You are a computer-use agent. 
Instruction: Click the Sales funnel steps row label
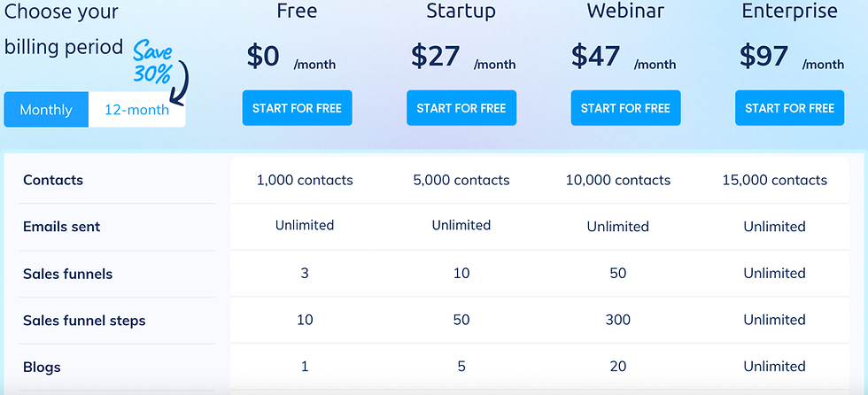(x=85, y=321)
